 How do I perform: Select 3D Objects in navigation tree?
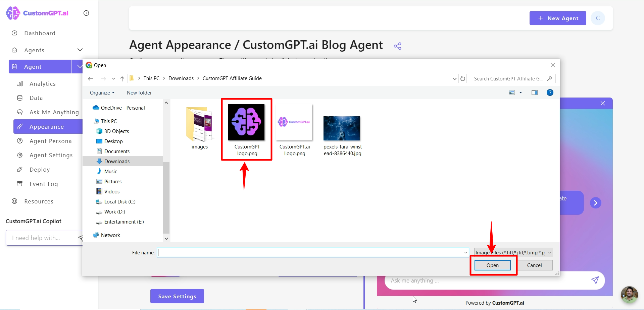click(116, 131)
